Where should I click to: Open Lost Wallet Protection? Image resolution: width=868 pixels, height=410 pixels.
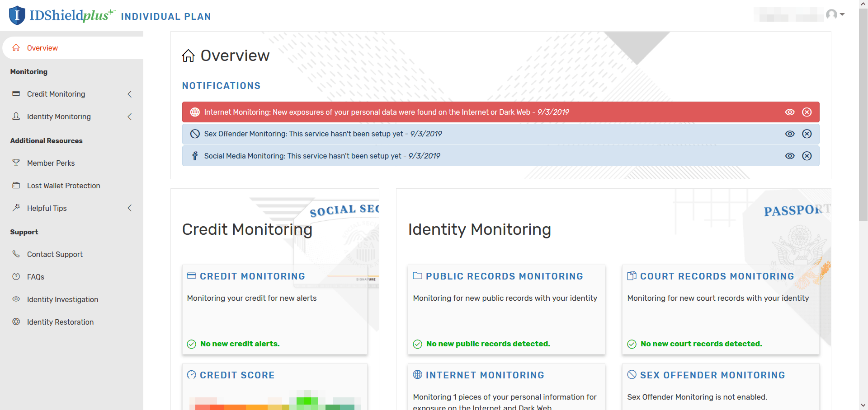coord(64,186)
